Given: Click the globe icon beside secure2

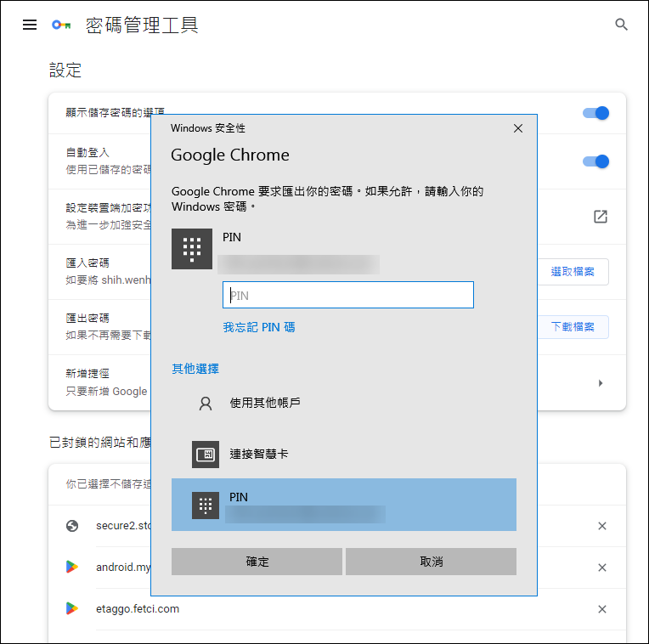Looking at the screenshot, I should click(x=72, y=526).
